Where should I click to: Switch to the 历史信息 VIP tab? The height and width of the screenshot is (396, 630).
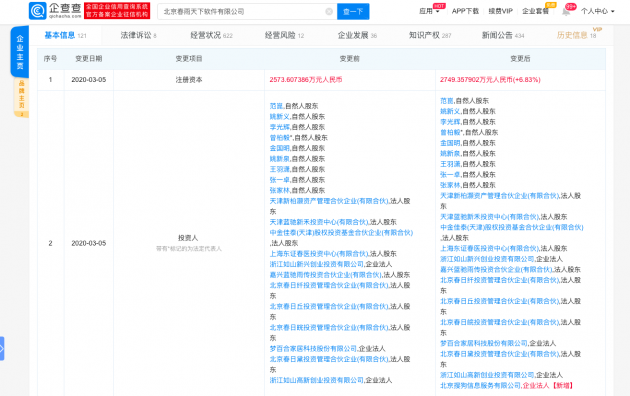pyautogui.click(x=577, y=35)
